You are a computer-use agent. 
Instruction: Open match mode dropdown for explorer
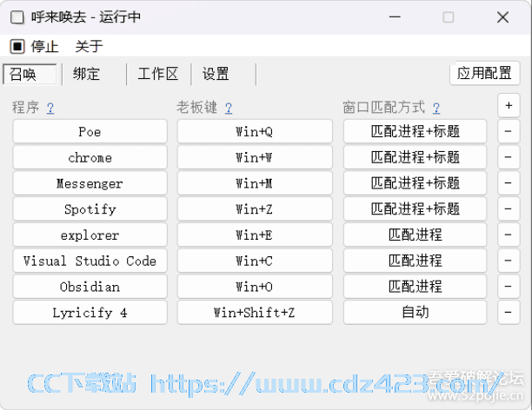(415, 235)
